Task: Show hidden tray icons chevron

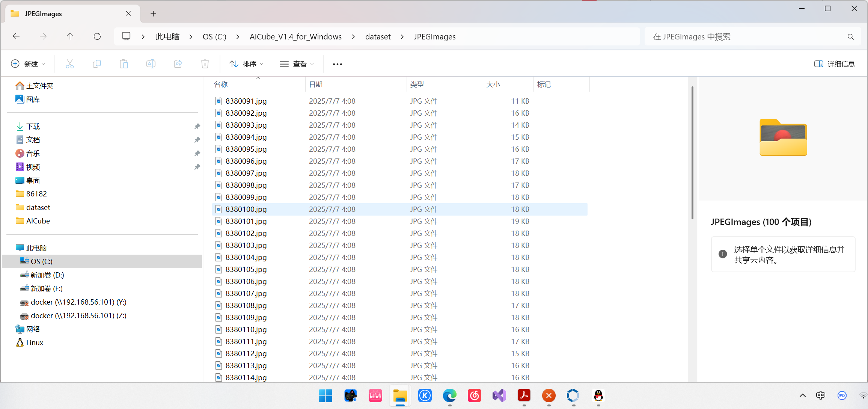Action: 803,395
